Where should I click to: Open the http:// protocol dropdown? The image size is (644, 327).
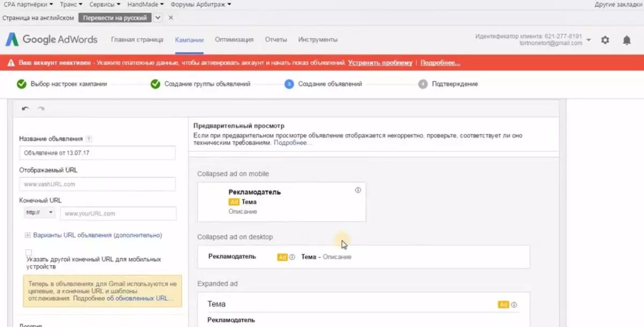[x=40, y=213]
